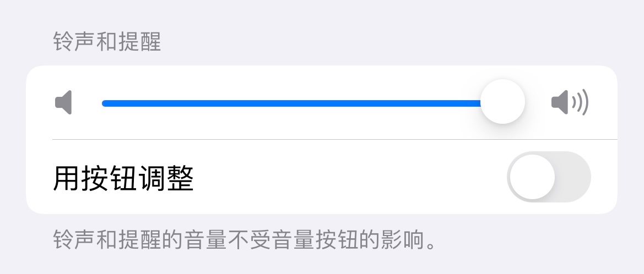
Task: Set ringer volume to minimum via left speaker icon
Action: point(64,102)
